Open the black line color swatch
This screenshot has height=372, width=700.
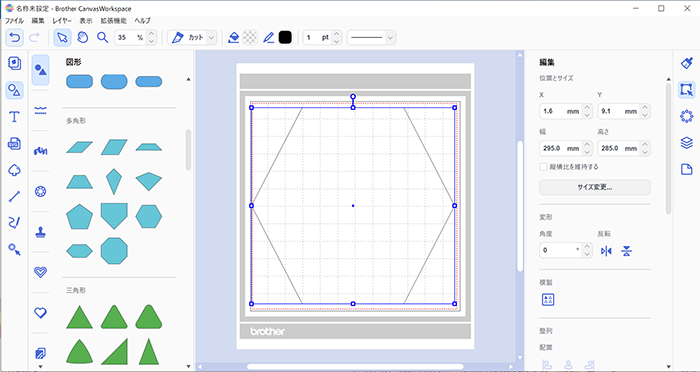pyautogui.click(x=285, y=38)
